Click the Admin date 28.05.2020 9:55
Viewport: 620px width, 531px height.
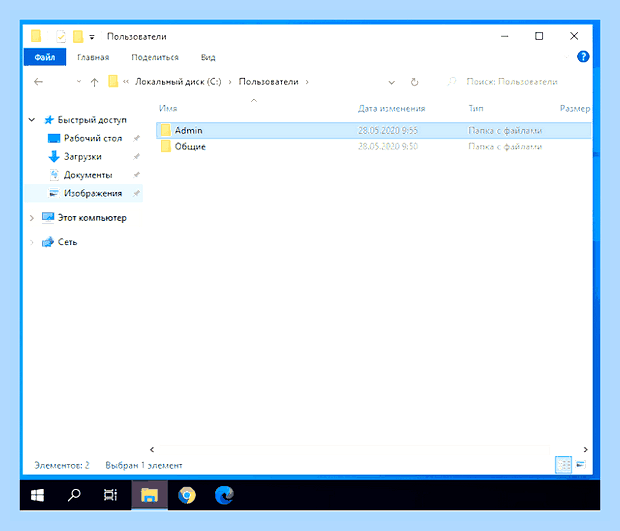click(388, 130)
